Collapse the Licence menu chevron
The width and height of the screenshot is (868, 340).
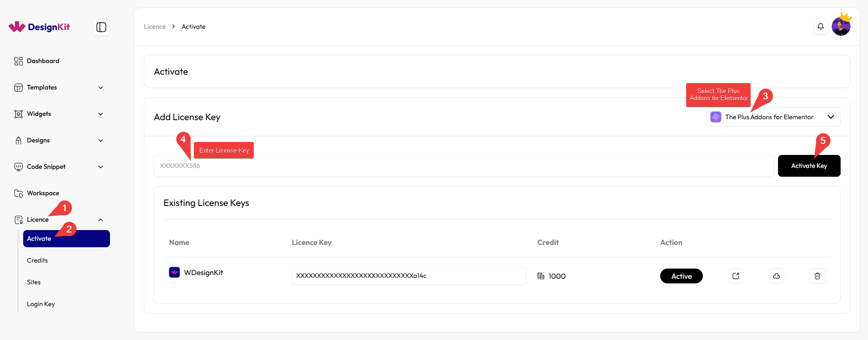101,220
